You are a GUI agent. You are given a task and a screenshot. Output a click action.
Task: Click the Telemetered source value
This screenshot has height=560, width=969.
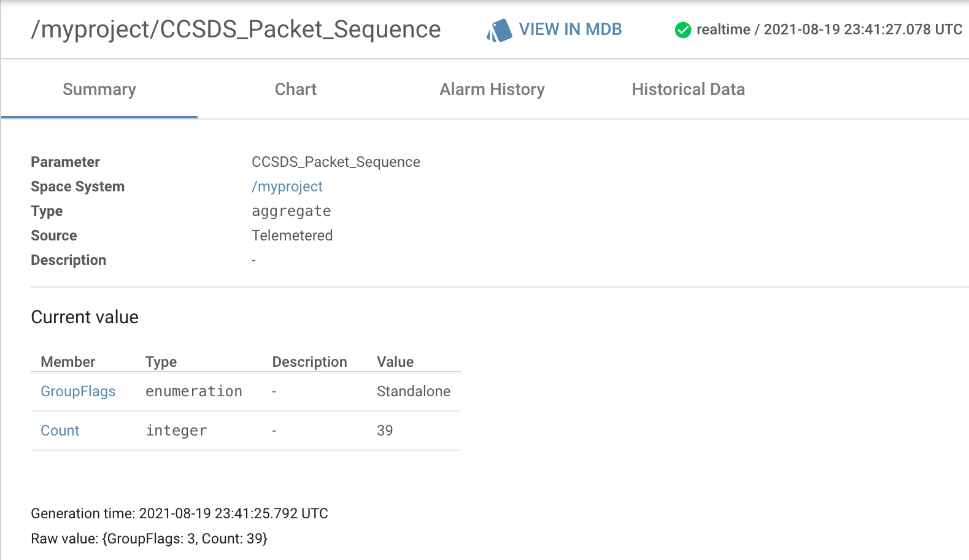[292, 236]
